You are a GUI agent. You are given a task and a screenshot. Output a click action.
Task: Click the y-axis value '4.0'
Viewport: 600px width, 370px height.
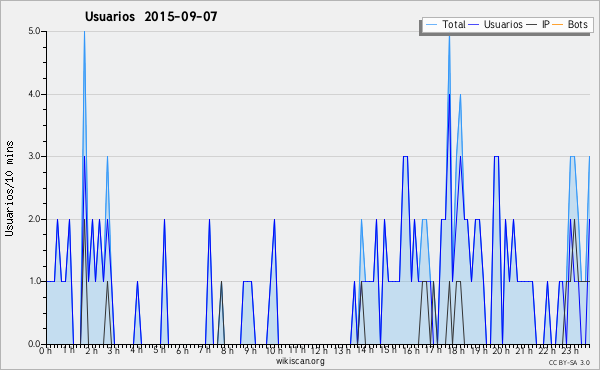pos(34,94)
